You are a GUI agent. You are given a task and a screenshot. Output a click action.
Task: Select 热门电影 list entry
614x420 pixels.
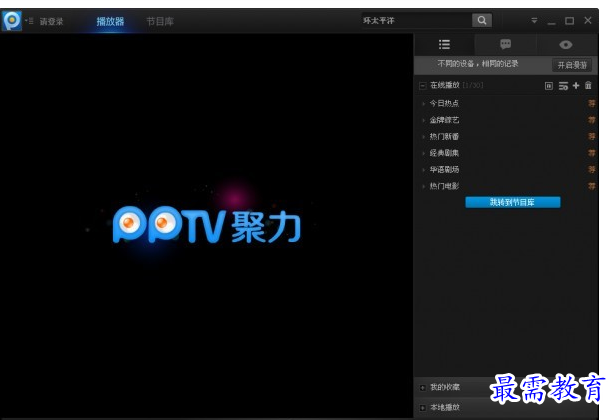444,186
